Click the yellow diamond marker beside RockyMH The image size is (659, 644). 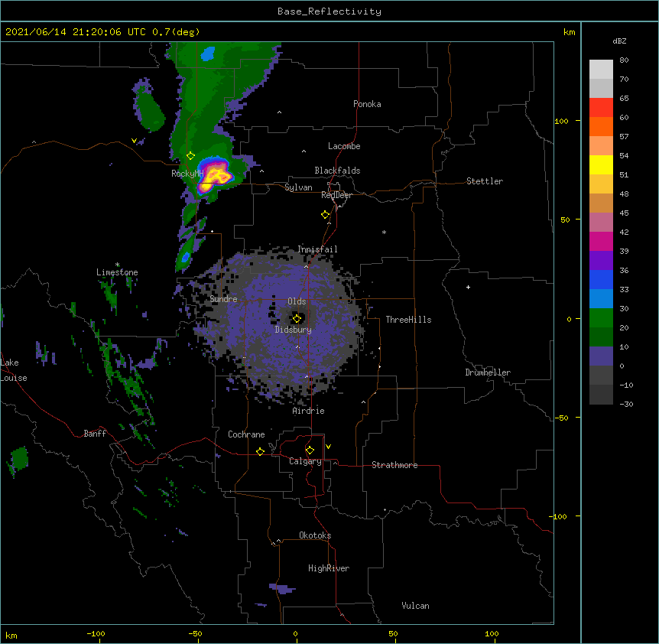point(190,156)
